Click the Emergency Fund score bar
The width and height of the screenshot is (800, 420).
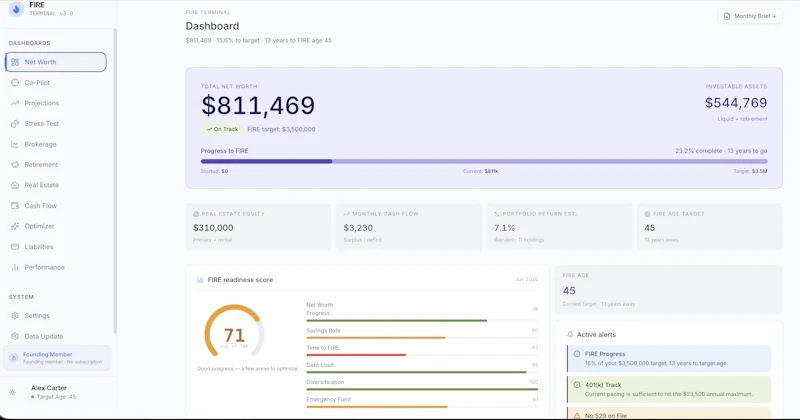click(x=422, y=407)
